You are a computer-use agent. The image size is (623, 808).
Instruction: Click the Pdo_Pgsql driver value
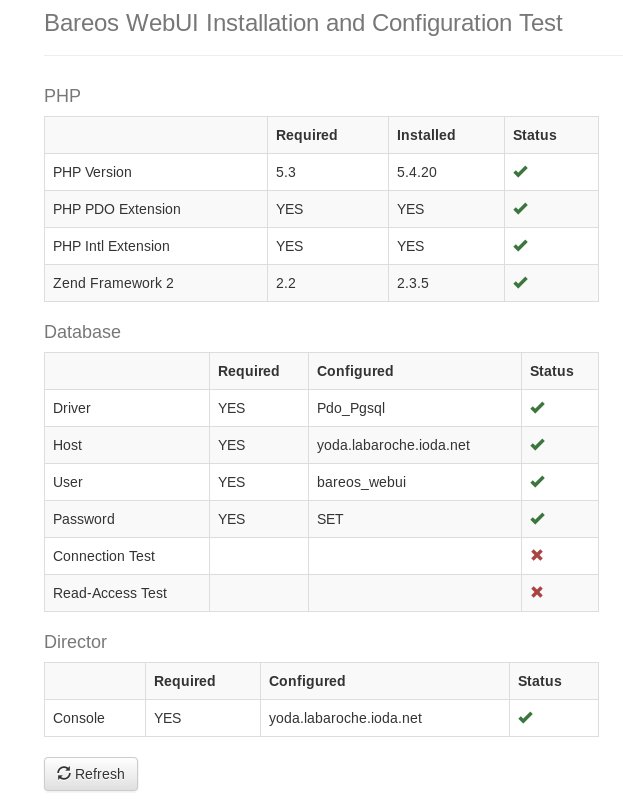click(350, 408)
